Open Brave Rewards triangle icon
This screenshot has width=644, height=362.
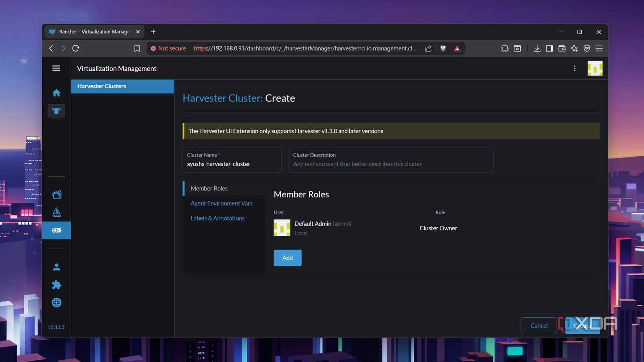[457, 48]
